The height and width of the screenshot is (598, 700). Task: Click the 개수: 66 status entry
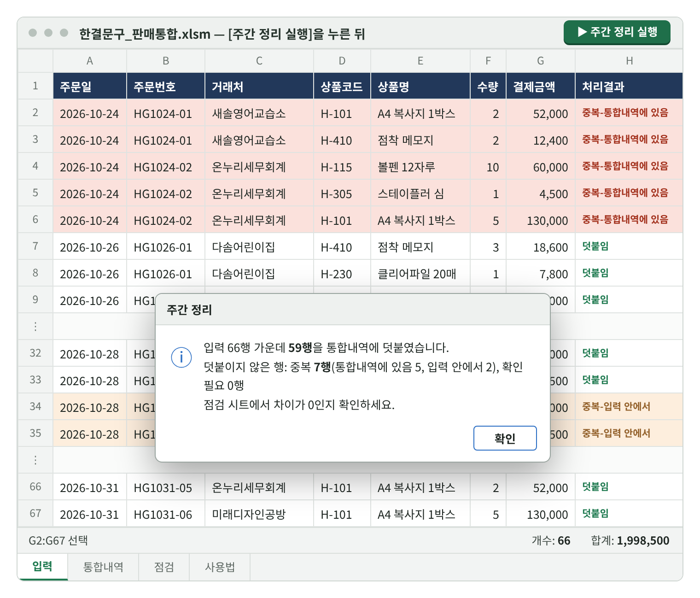point(551,540)
